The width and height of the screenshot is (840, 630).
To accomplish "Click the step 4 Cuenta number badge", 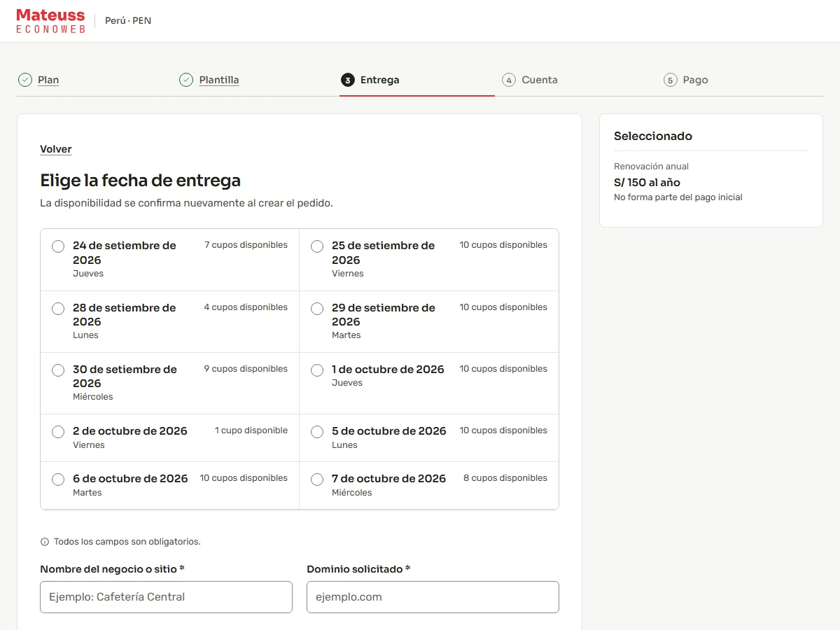I will pyautogui.click(x=509, y=80).
